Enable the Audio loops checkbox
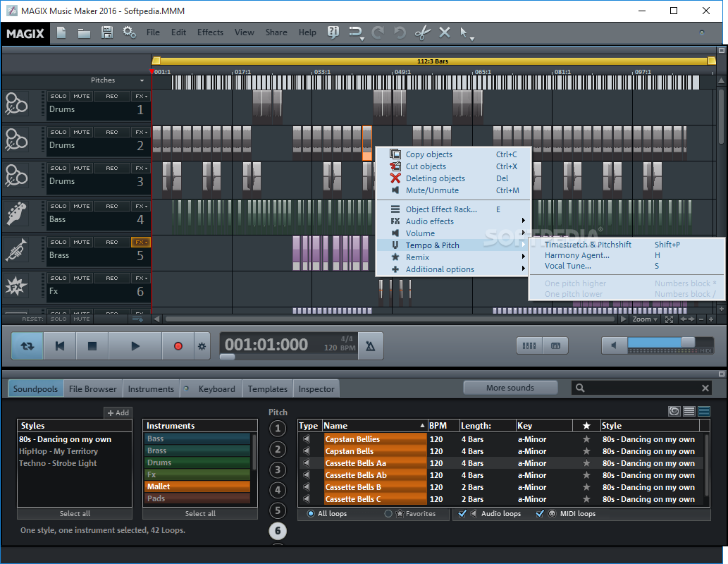Screen dimensions: 728x564 point(462,514)
